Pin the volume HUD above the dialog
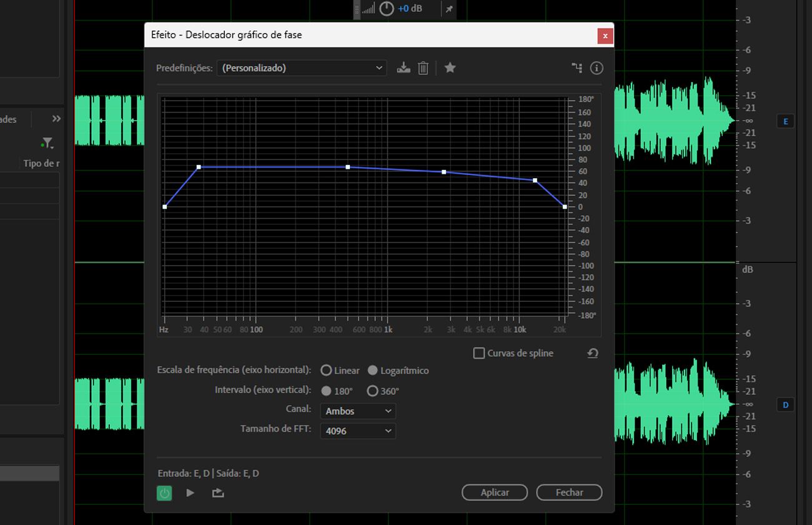 (x=448, y=9)
